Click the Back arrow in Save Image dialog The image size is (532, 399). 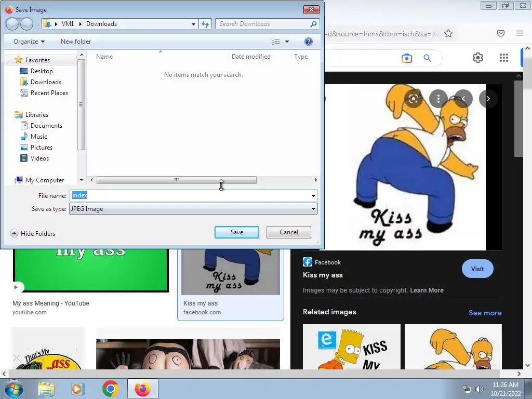(12, 24)
